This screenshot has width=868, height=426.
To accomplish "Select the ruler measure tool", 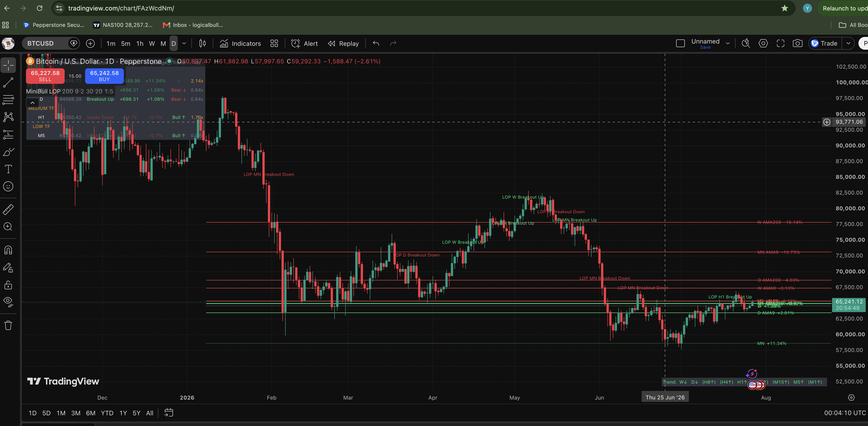I will 8,209.
